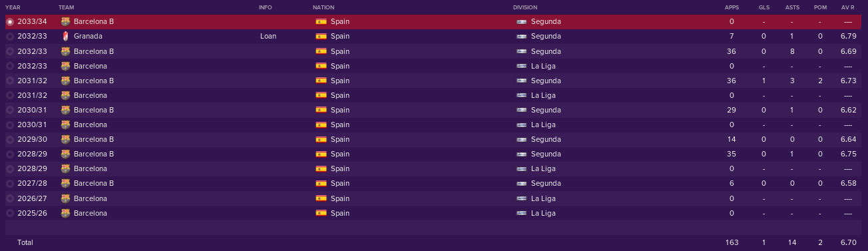Image resolution: width=868 pixels, height=251 pixels.
Task: Click the Segunda division icon in the 2031/32 row
Action: pos(522,80)
